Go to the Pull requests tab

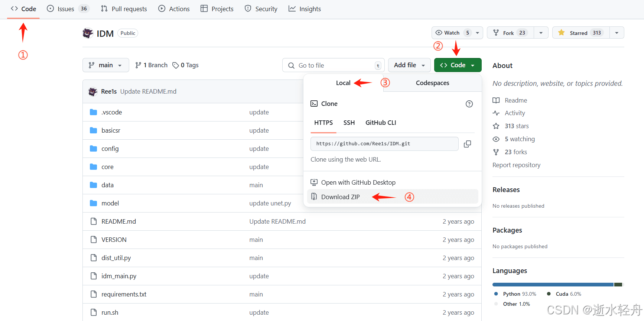[124, 9]
